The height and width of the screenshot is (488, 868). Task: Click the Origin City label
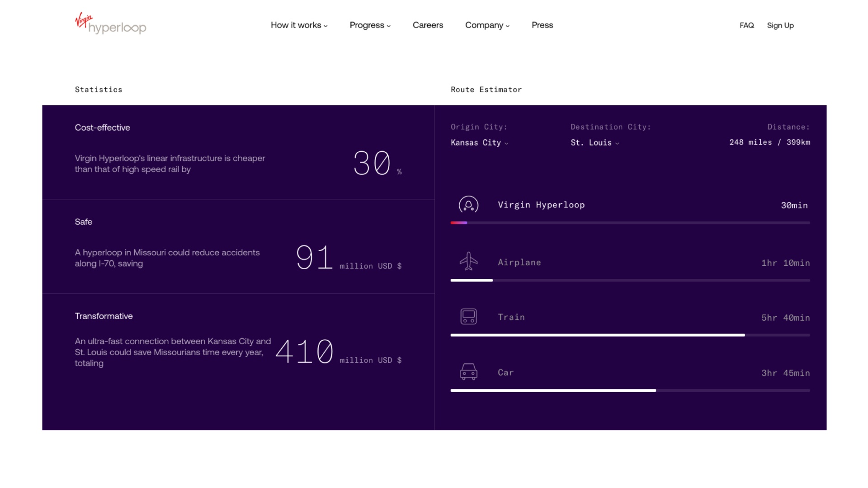point(479,127)
